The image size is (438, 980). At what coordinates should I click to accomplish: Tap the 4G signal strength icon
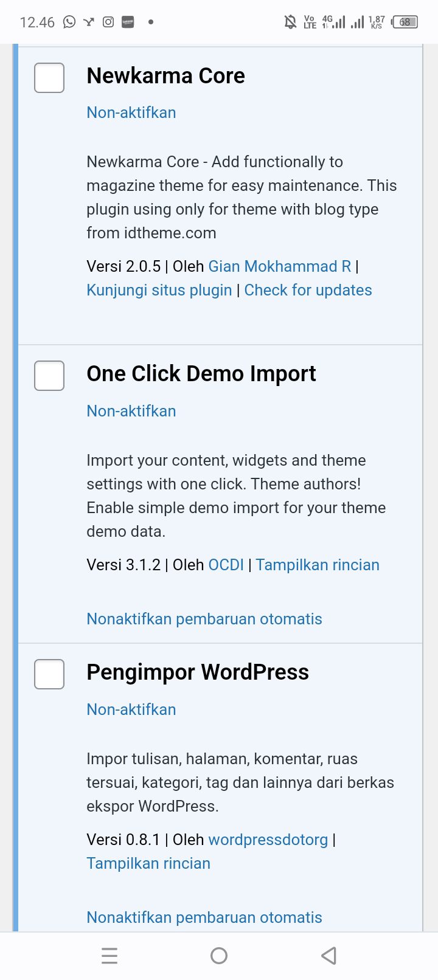click(x=333, y=22)
